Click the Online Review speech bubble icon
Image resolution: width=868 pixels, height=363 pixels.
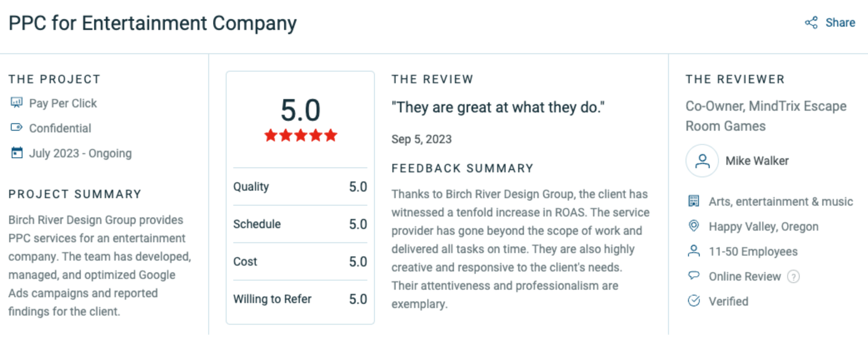coord(693,276)
